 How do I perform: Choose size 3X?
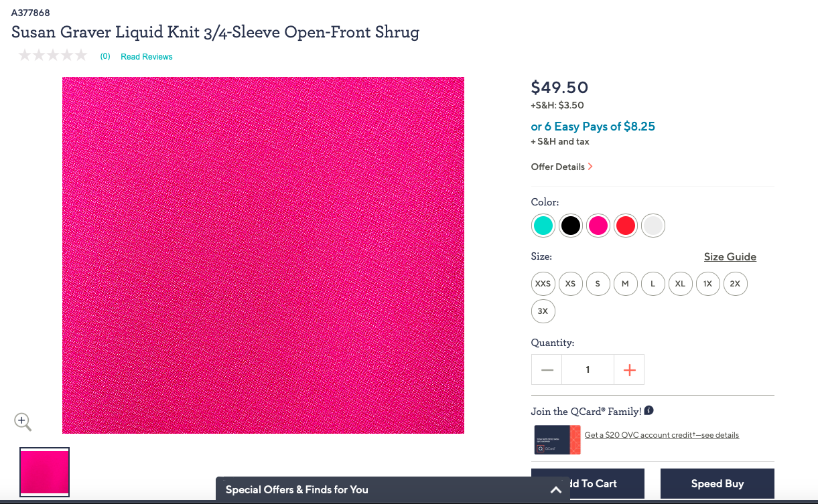(x=543, y=311)
